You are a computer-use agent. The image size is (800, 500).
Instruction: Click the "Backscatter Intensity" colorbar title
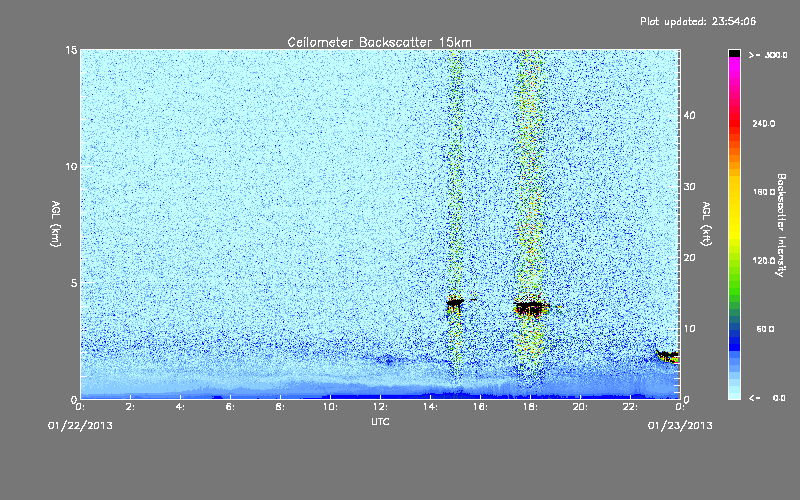[781, 225]
